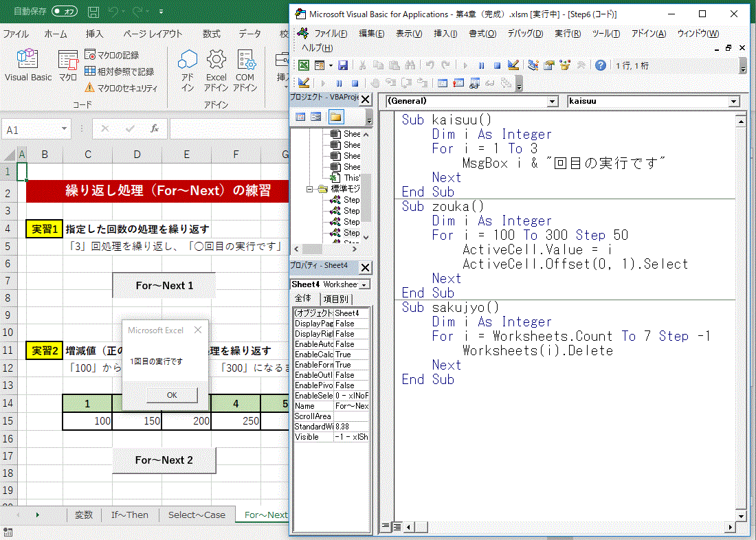Toggle Design Mode in VBA standard toolbar
The height and width of the screenshot is (540, 756).
(x=513, y=65)
